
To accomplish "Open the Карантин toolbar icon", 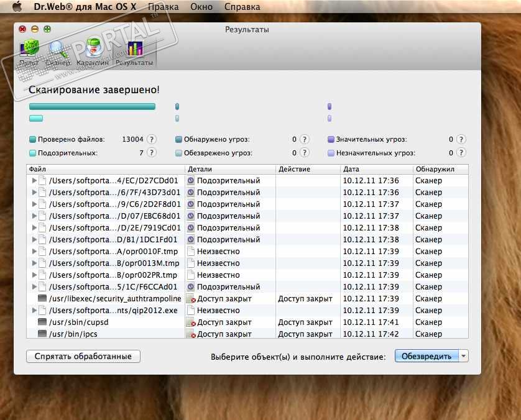I will tap(93, 52).
